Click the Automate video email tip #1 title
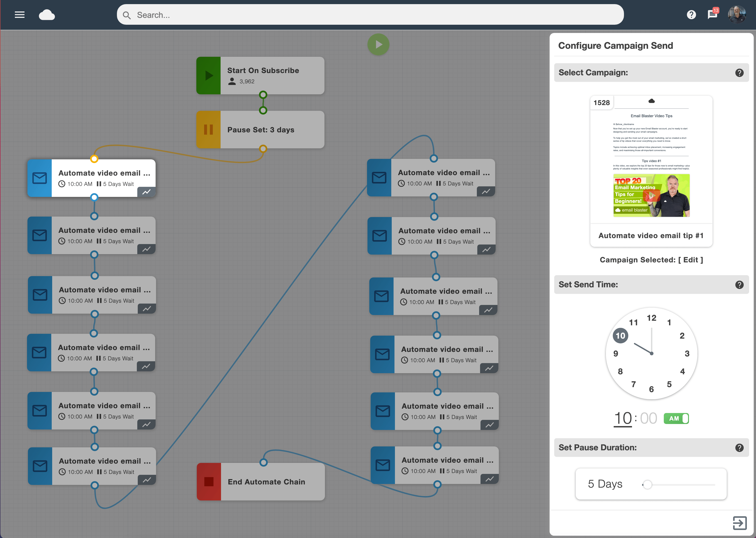 [651, 236]
